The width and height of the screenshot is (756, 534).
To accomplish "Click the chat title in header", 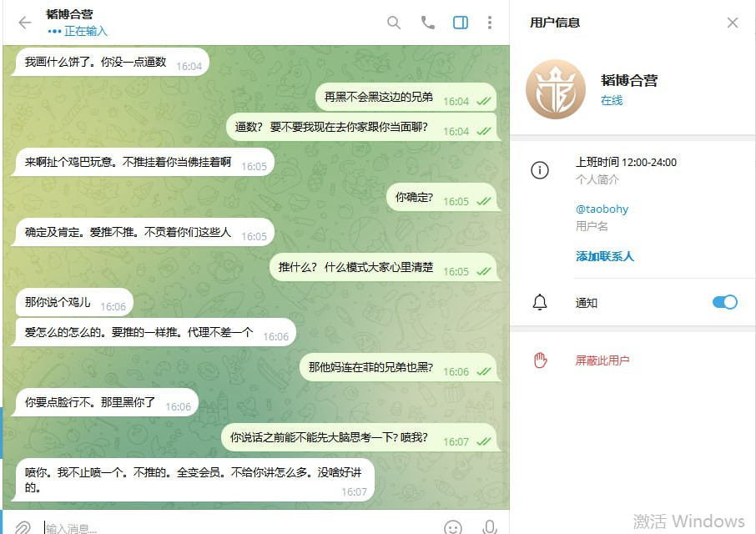I will pyautogui.click(x=70, y=14).
